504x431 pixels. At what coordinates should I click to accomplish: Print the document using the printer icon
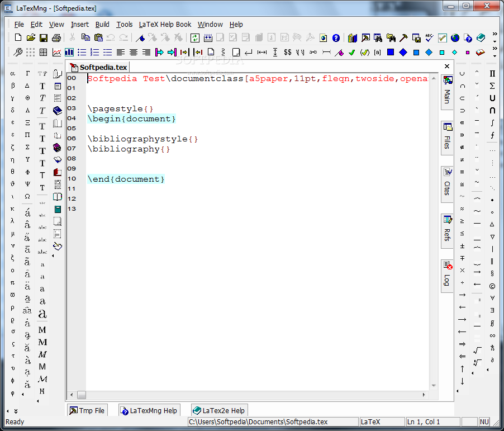(56, 37)
